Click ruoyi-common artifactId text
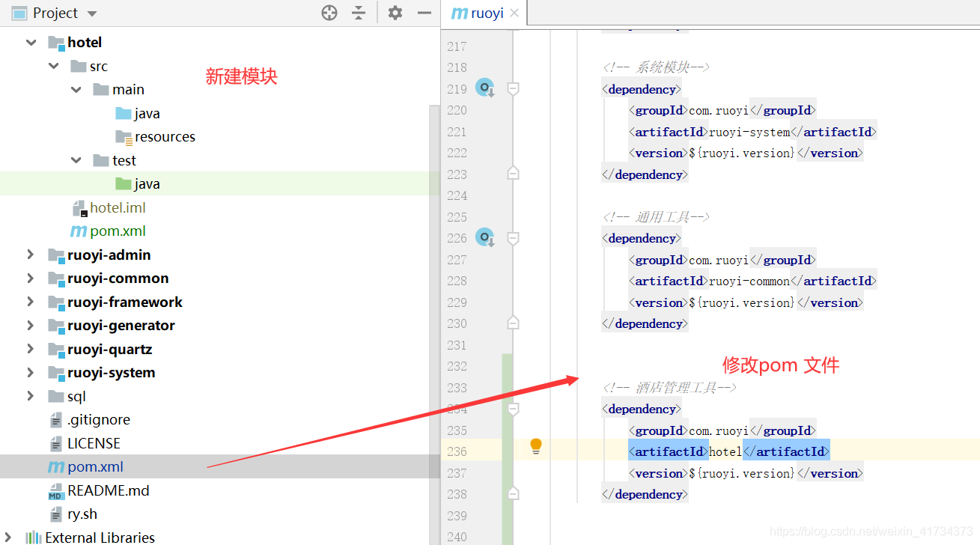Image resolution: width=980 pixels, height=545 pixels. [749, 281]
